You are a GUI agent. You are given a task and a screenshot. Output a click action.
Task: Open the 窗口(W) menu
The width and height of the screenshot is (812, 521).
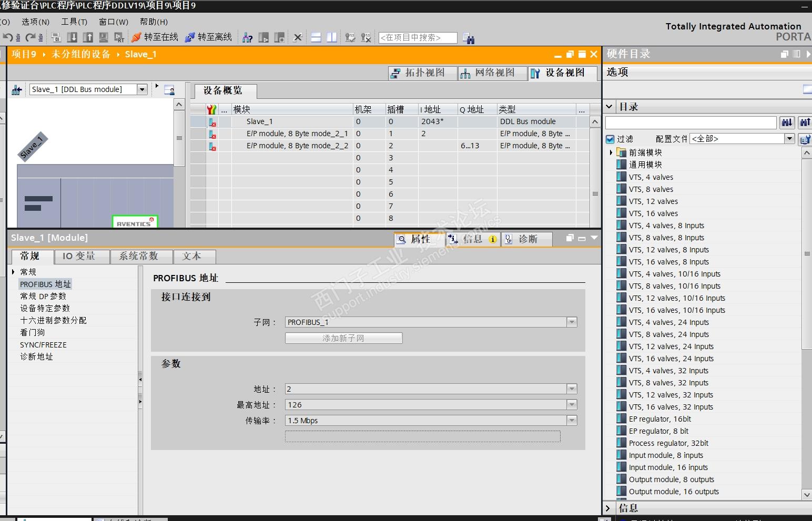point(114,22)
